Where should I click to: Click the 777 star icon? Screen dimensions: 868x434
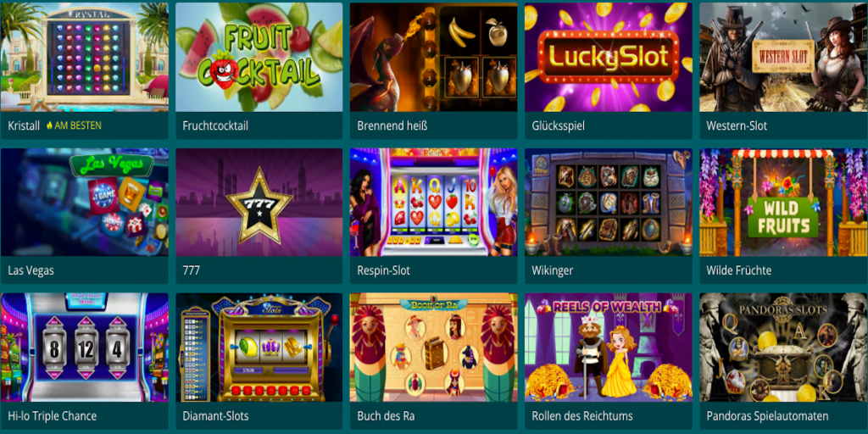click(259, 205)
